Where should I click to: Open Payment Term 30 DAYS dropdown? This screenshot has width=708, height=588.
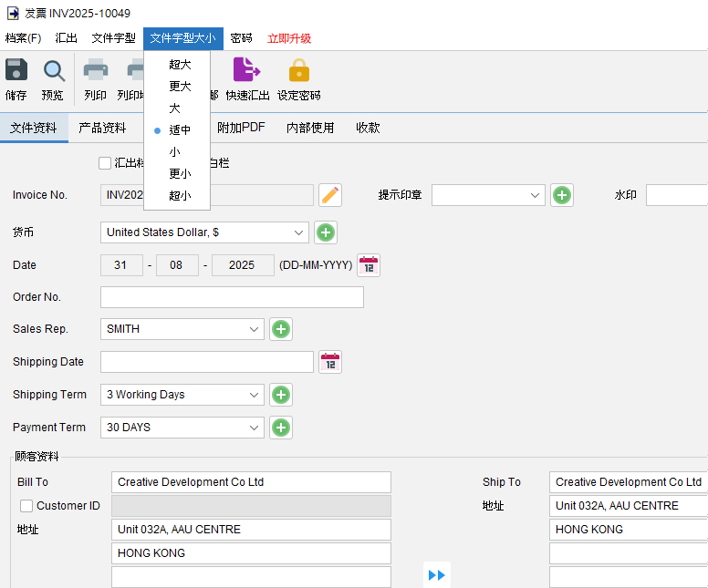coord(254,428)
